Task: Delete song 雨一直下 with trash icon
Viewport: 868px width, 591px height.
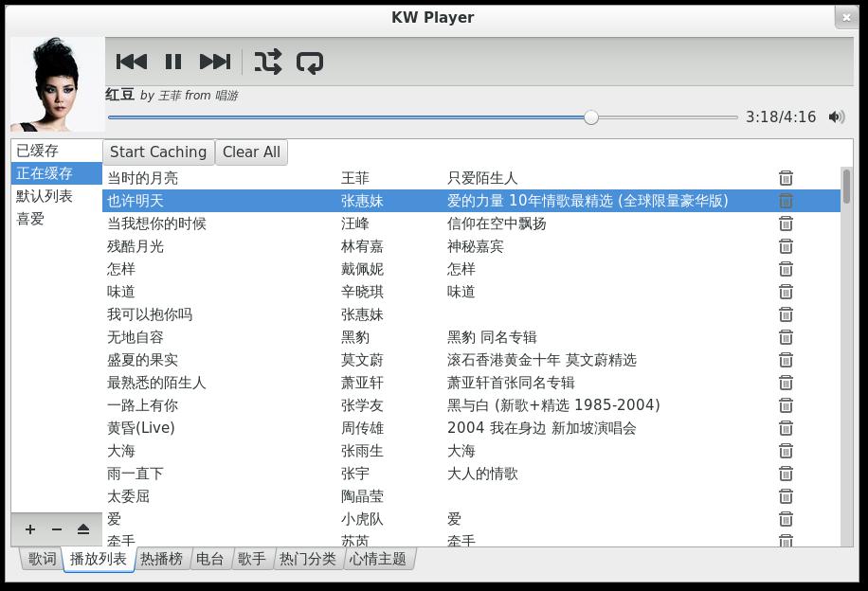Action: click(786, 474)
